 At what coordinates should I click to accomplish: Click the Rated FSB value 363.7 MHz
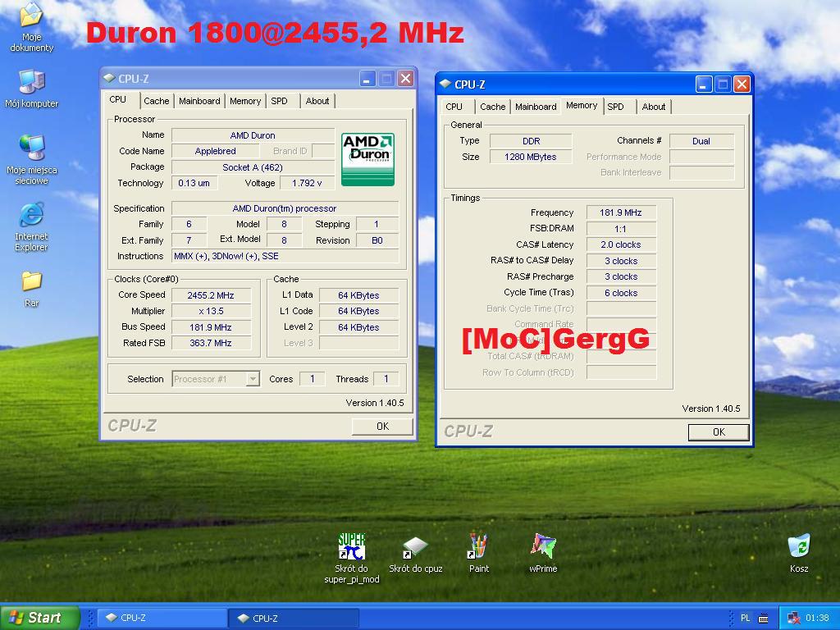(211, 343)
